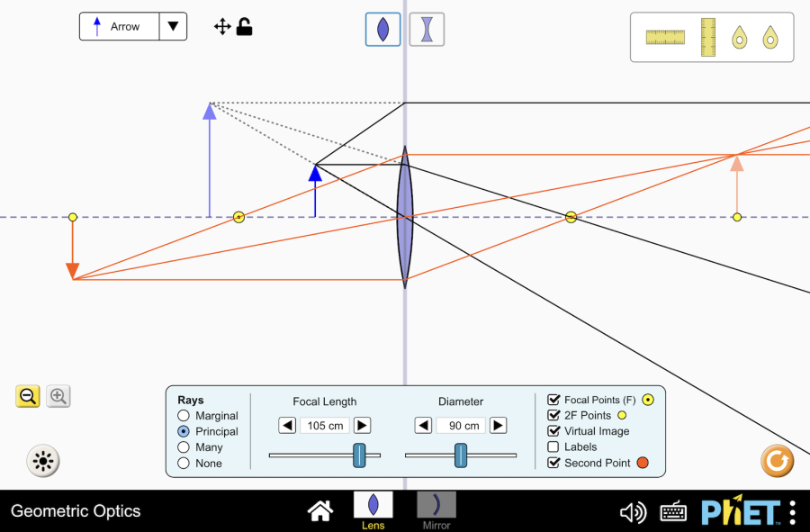Enable the Labels checkbox
Screen dimensions: 810x532
click(x=553, y=446)
